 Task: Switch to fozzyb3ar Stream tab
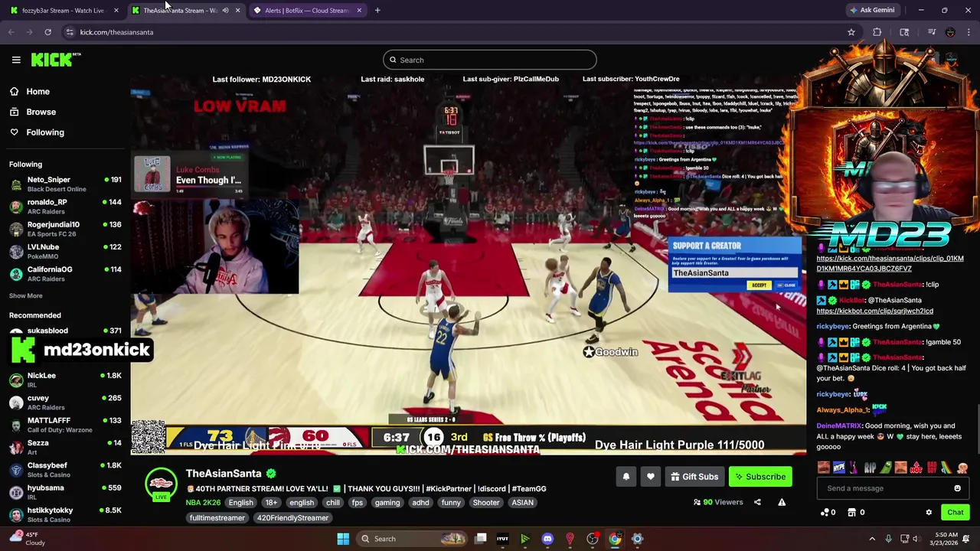[63, 11]
